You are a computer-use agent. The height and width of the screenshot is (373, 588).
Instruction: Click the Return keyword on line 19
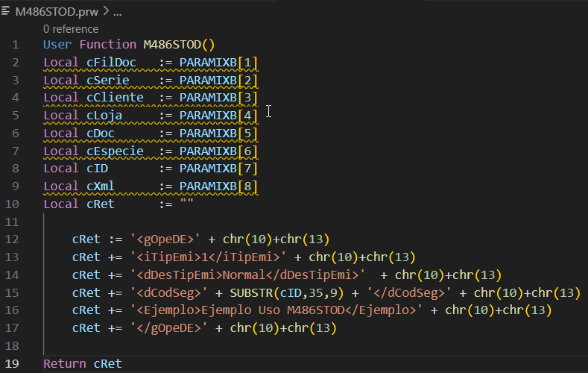(65, 363)
